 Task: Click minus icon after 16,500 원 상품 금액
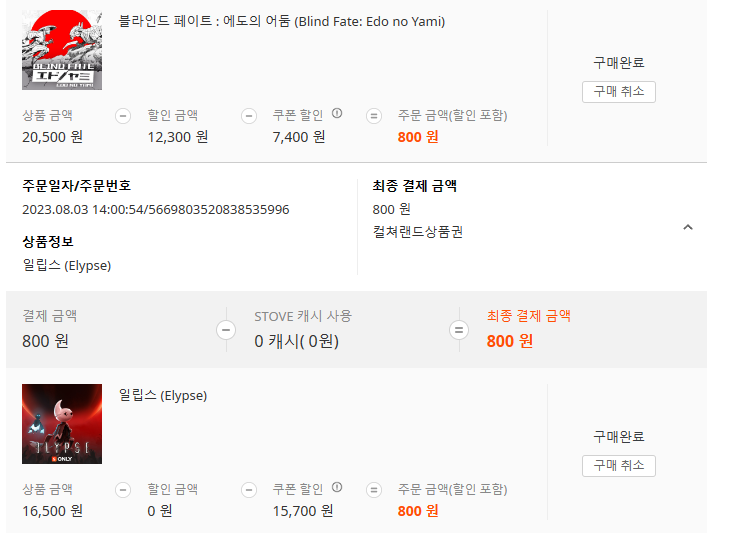point(123,490)
